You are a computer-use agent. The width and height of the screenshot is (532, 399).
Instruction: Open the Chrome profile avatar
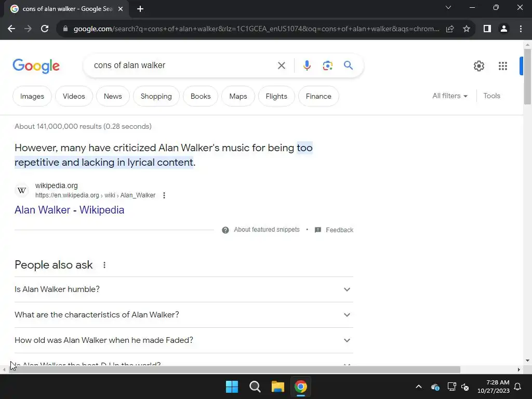point(504,29)
